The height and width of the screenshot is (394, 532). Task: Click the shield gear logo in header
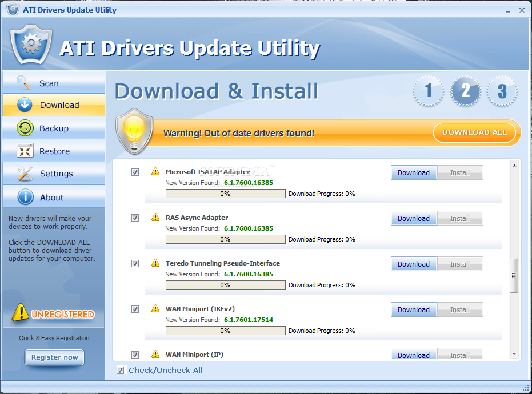(x=31, y=45)
